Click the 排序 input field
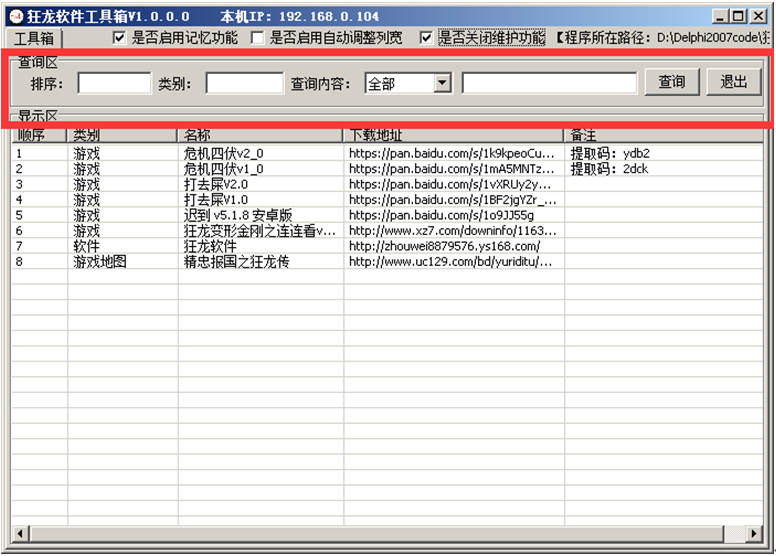The width and height of the screenshot is (776, 556). [114, 83]
